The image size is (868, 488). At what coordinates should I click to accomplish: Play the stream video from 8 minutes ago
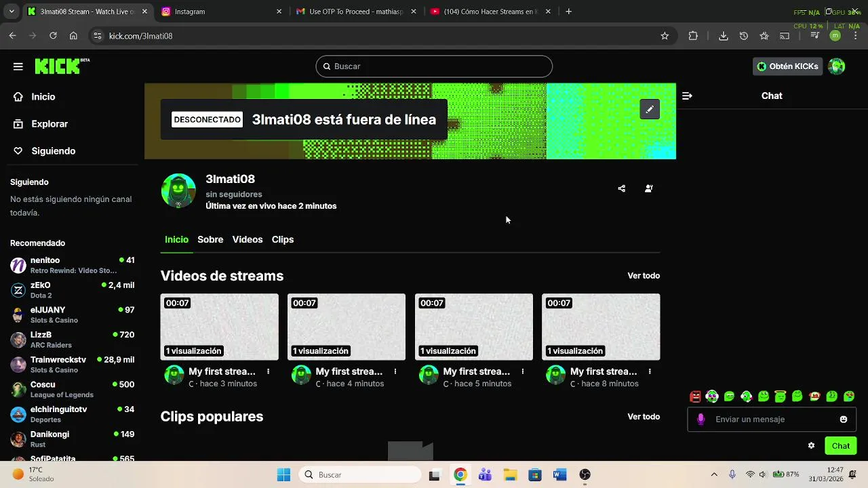tap(601, 327)
